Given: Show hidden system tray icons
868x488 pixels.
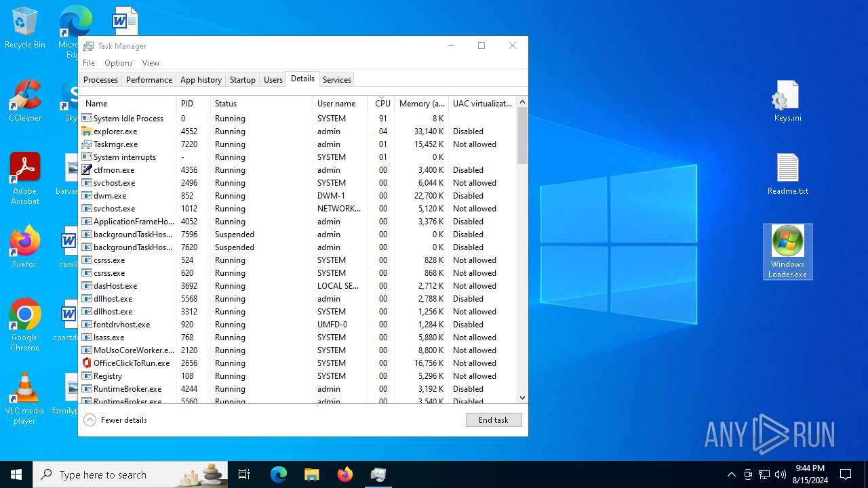Looking at the screenshot, I should pos(731,474).
